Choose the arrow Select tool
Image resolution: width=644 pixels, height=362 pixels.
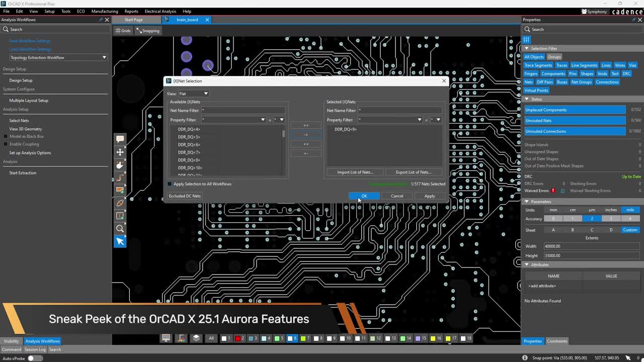[120, 241]
